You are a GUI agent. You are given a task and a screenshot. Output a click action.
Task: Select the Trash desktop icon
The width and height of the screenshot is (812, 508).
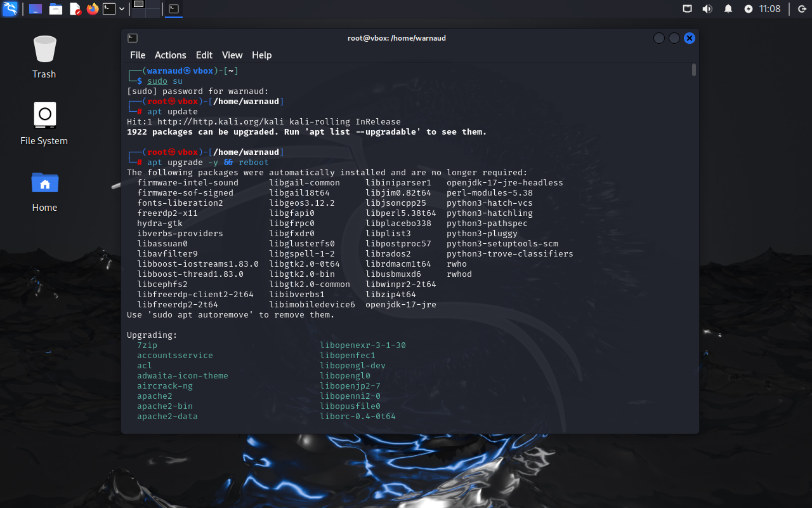tap(44, 57)
